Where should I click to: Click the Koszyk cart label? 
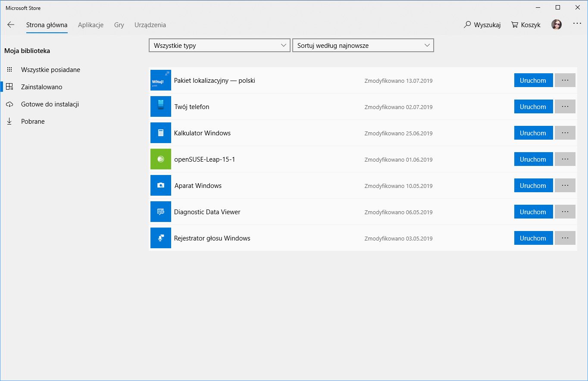click(531, 25)
